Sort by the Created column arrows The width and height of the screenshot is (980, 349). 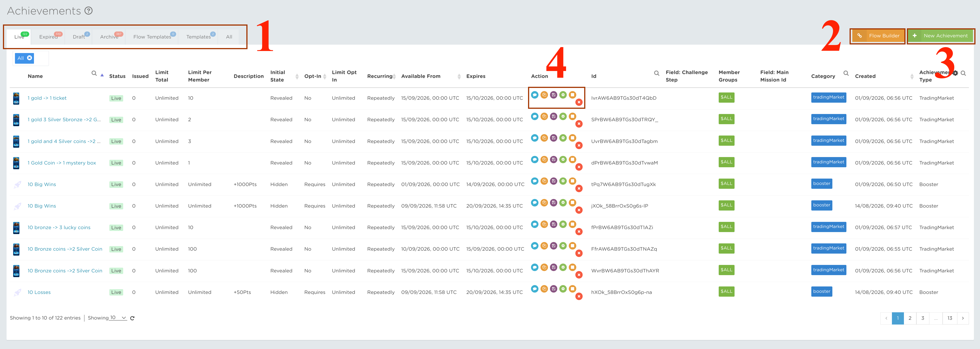[x=912, y=77]
